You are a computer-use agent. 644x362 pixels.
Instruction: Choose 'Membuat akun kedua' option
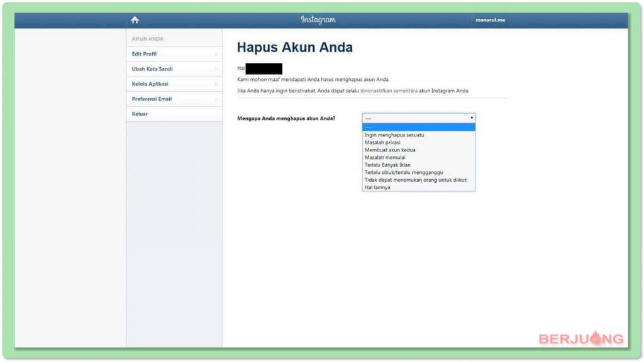point(418,150)
